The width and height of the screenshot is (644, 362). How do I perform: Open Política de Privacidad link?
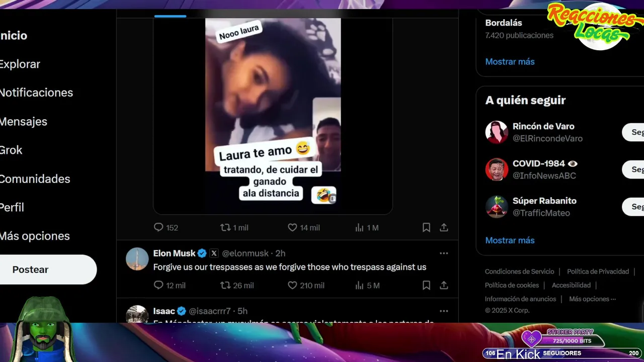pos(598,271)
